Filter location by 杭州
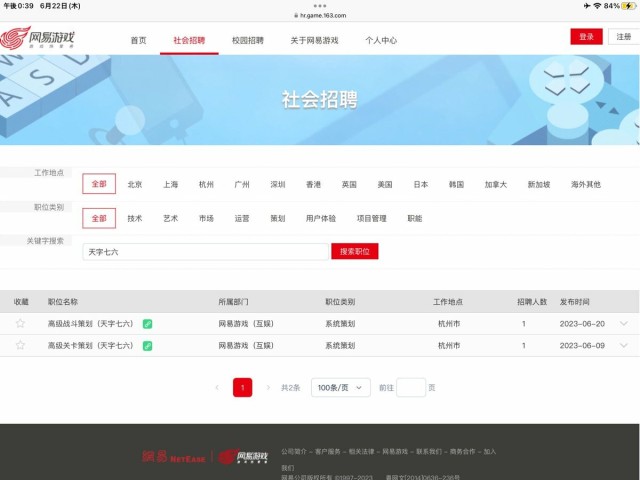640x480 pixels. pyautogui.click(x=206, y=184)
